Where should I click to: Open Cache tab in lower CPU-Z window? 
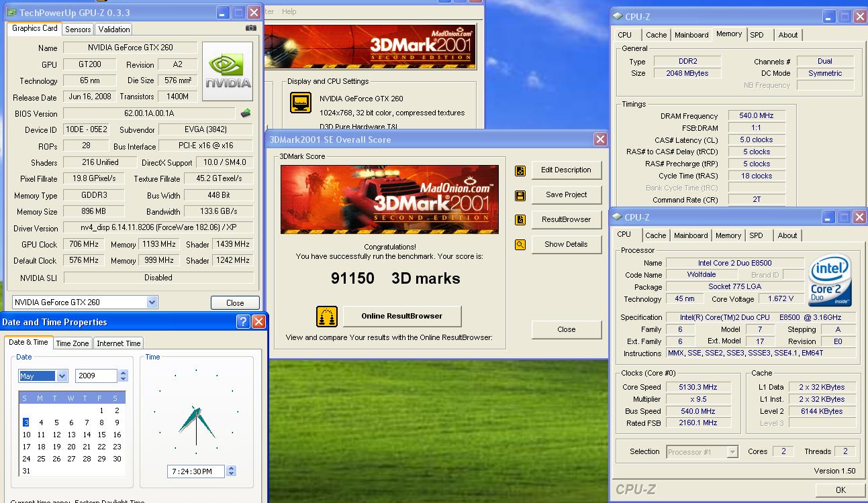(x=656, y=235)
